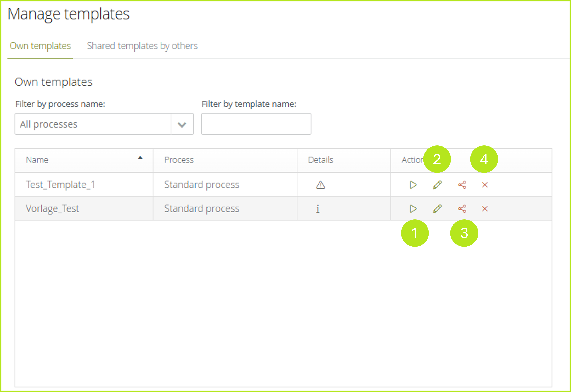Click the Details column header
This screenshot has width=571, height=392.
(x=320, y=160)
